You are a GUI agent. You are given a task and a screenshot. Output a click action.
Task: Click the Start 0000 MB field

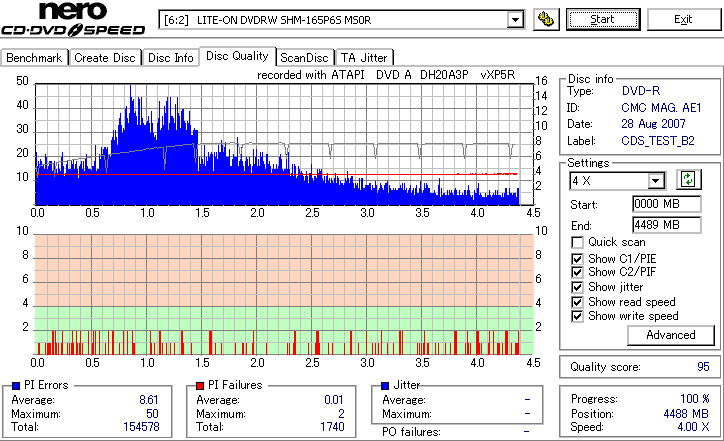(x=666, y=204)
